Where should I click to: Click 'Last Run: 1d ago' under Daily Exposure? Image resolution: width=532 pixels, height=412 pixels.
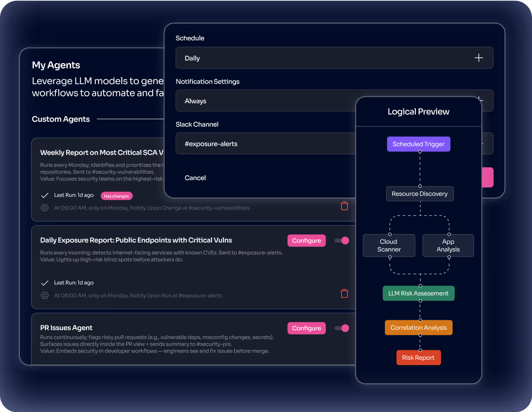tap(74, 283)
